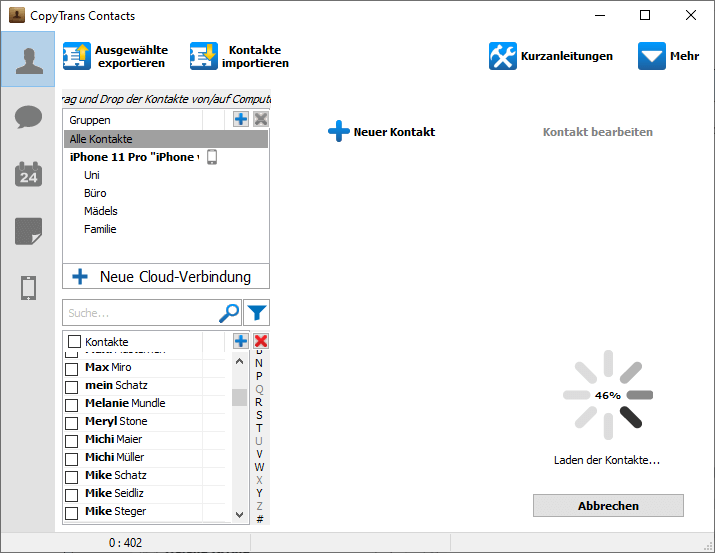Jump to letter N in index
This screenshot has width=715, height=553.
click(x=259, y=363)
